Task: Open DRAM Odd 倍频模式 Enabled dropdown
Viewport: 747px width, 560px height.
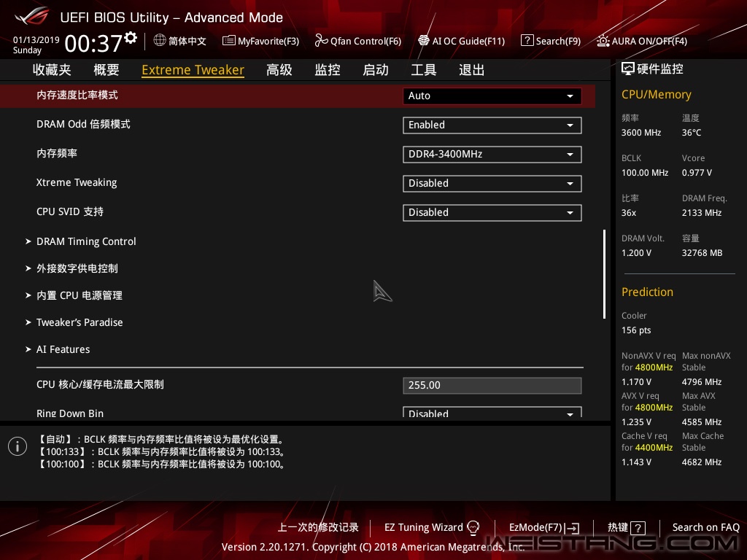Action: pos(492,125)
